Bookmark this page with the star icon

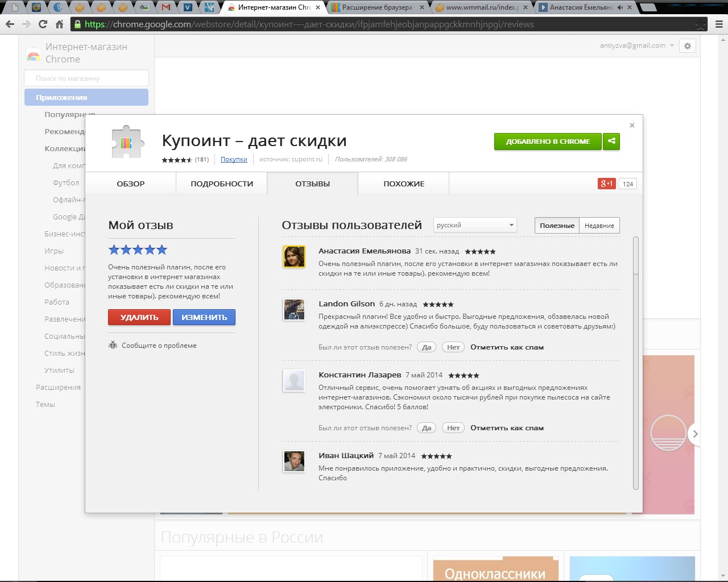coord(701,24)
